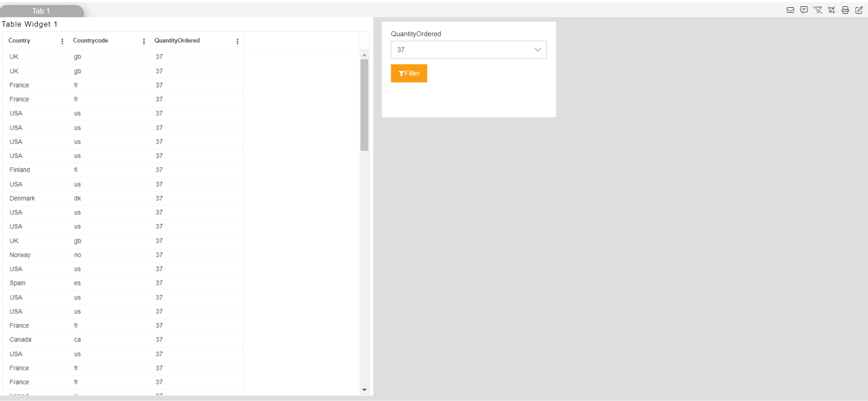Click the table vertical scrollbar thumb
Viewport: 868px width, 401px height.
pos(364,105)
